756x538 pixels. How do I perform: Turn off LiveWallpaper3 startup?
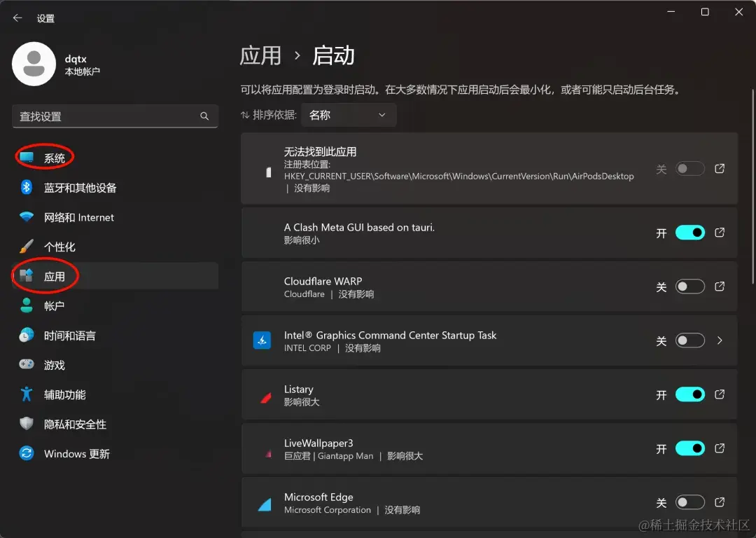689,448
